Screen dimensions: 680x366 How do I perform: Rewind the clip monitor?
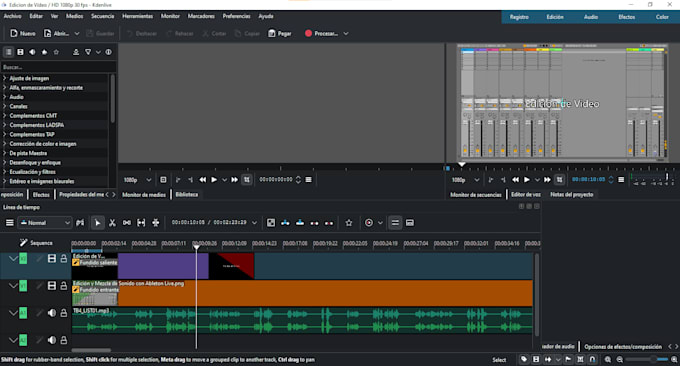coord(203,180)
